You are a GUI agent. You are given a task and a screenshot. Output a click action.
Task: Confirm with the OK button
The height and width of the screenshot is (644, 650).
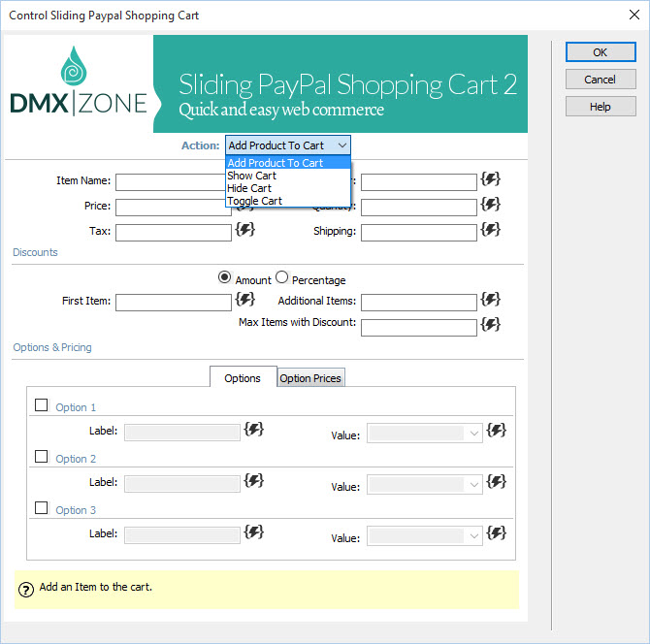tap(601, 52)
